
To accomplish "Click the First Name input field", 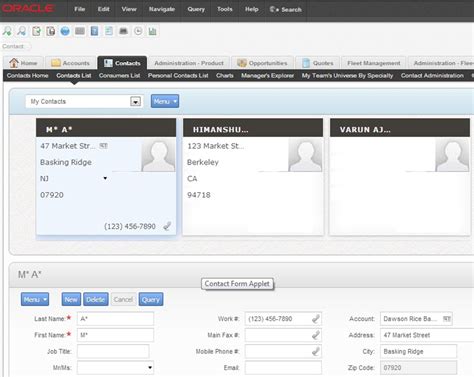I will click(x=115, y=335).
